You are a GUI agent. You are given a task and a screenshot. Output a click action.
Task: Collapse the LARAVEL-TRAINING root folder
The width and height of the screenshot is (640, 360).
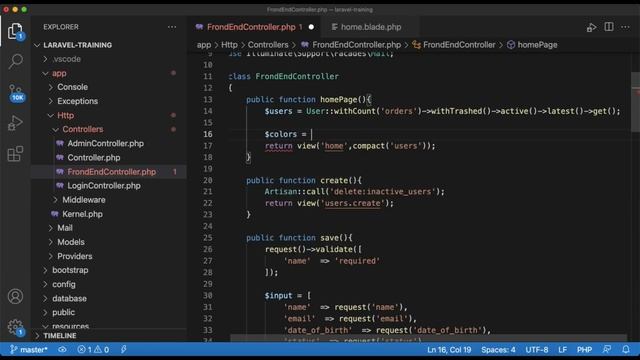pos(37,45)
